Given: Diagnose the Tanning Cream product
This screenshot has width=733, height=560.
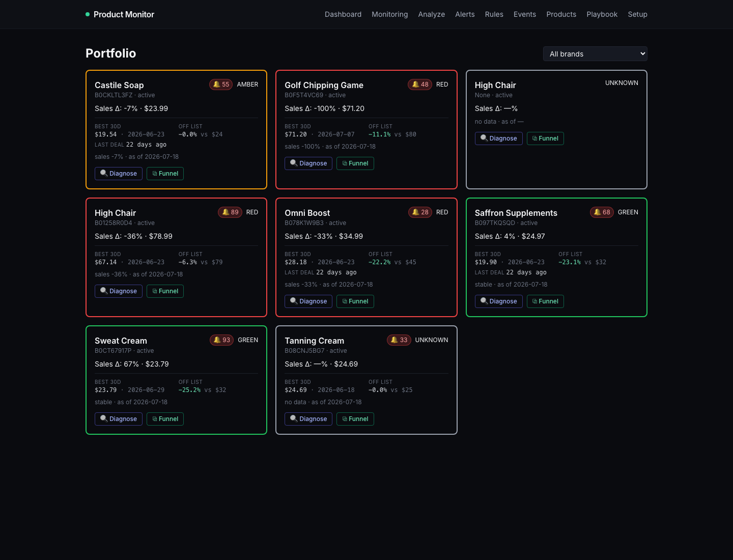Looking at the screenshot, I should click(308, 419).
